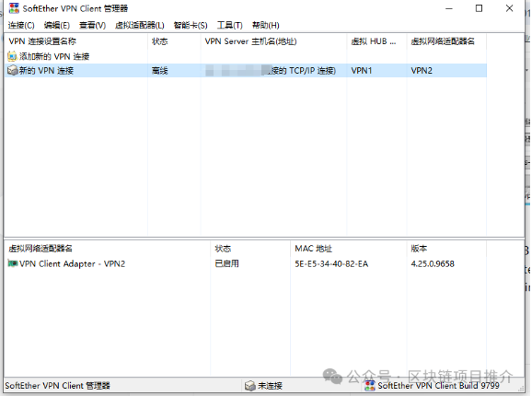532x396 pixels.
Task: Open the 查看(V) menu
Action: tap(92, 25)
